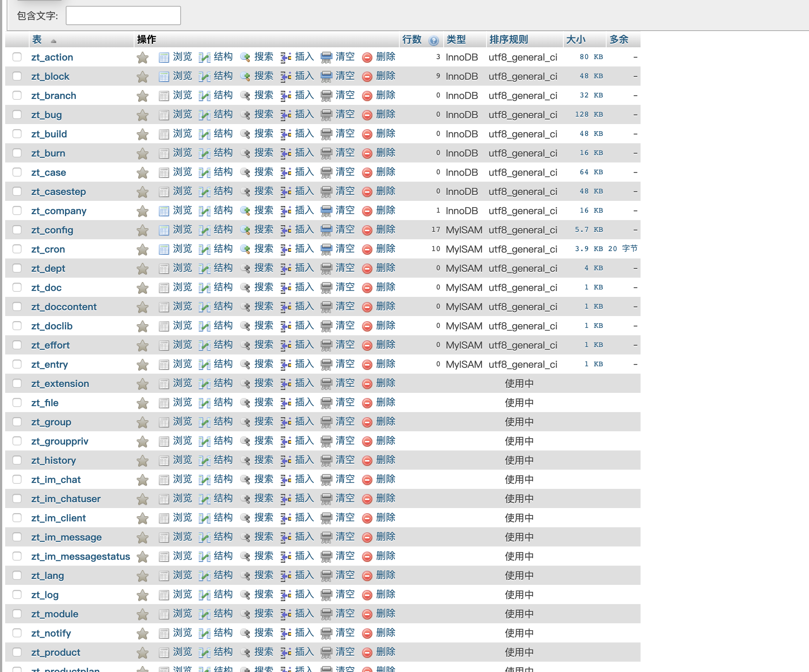Sort by 排序规则 column header
The height and width of the screenshot is (672, 809).
[x=509, y=40]
